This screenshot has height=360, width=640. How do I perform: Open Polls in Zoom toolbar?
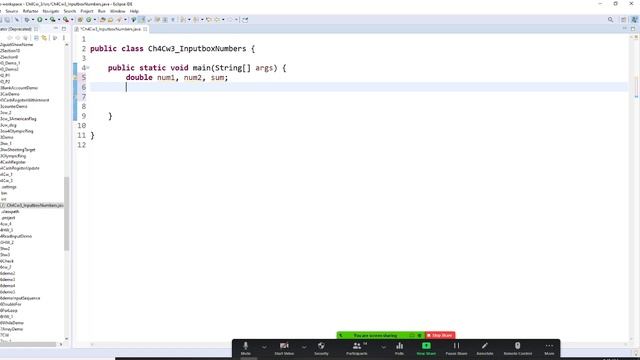pos(399,349)
